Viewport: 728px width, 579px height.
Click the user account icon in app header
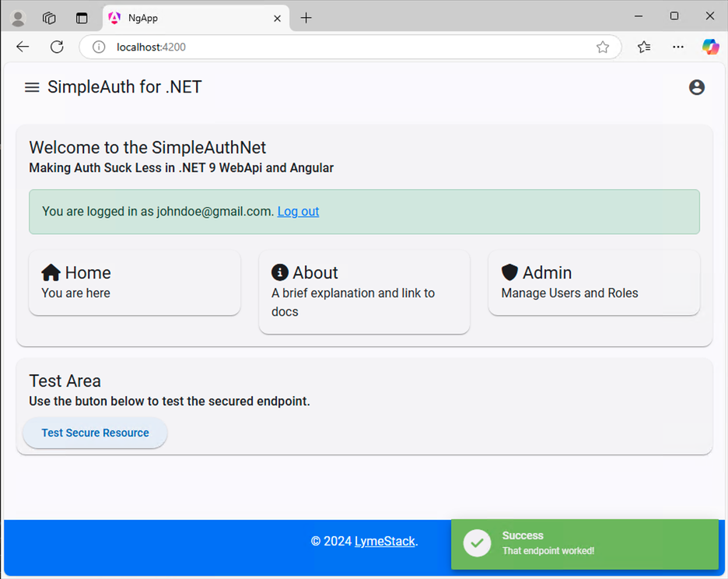click(x=696, y=87)
